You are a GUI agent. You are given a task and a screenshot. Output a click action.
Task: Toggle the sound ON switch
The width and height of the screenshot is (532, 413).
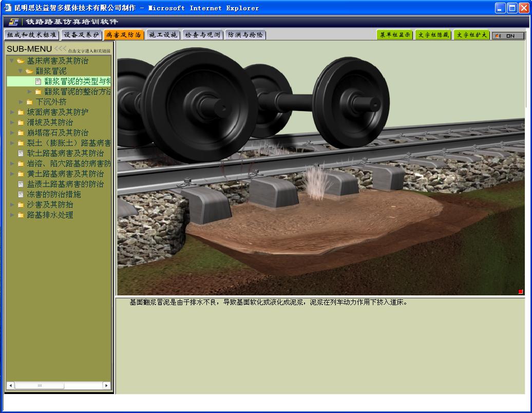508,35
